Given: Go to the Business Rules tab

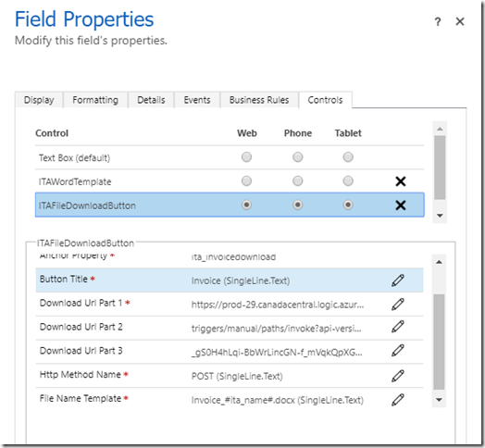Looking at the screenshot, I should [x=259, y=100].
